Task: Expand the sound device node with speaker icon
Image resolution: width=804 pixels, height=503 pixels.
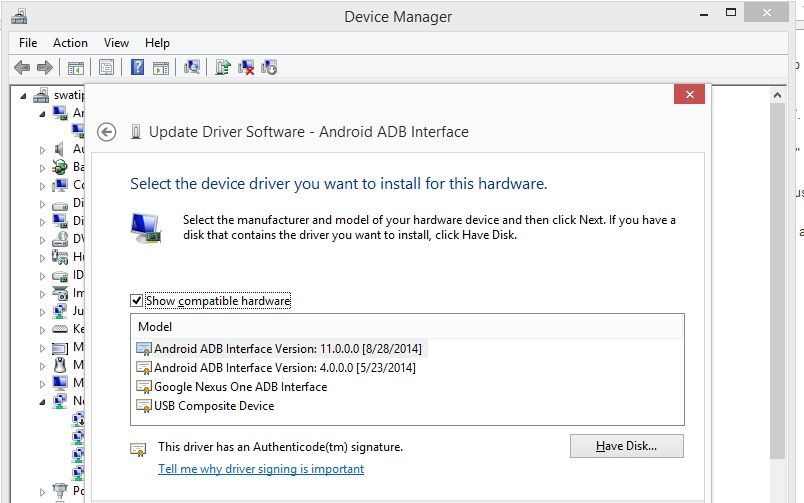Action: pos(43,149)
